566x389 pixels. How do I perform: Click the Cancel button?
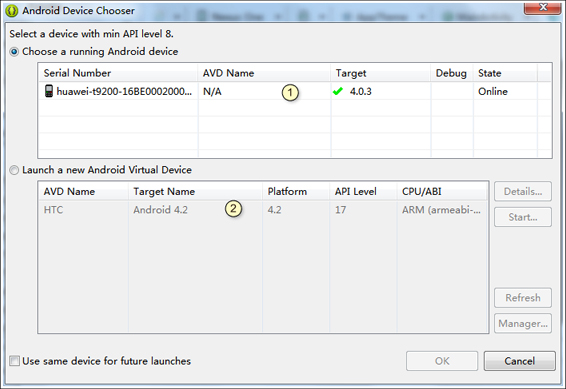point(519,361)
